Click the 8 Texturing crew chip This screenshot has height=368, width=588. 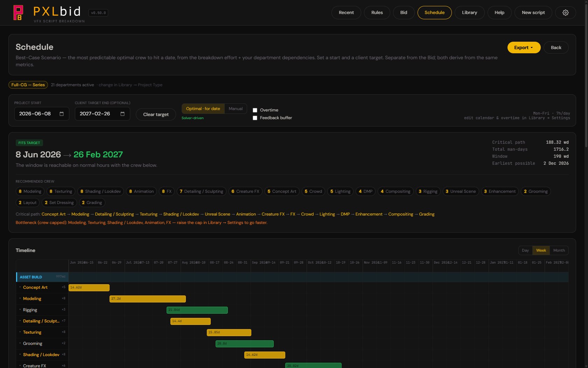(61, 191)
